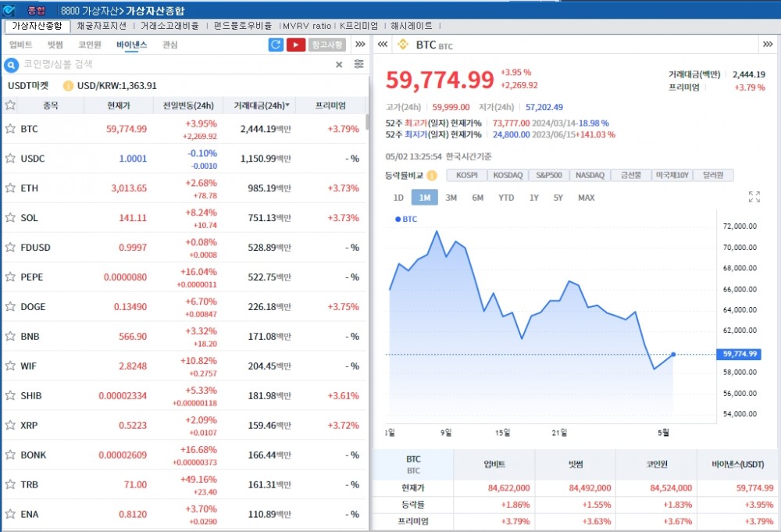This screenshot has width=781, height=532.
Task: Clear the search with the X icon
Action: [338, 64]
